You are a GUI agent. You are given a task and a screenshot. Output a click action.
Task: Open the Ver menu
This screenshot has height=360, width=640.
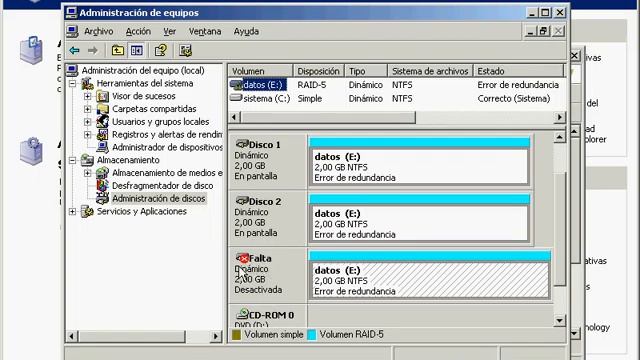(169, 31)
